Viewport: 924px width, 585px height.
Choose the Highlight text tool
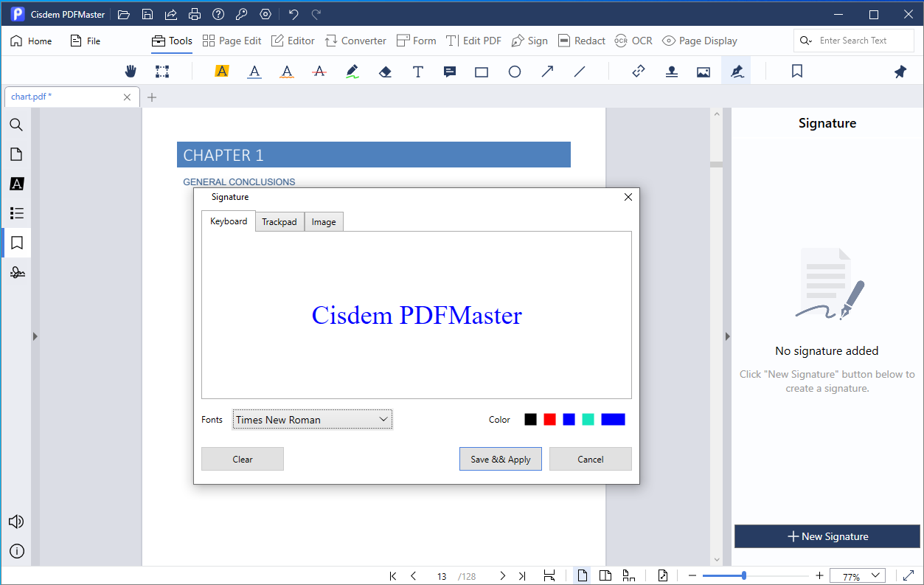click(x=222, y=72)
